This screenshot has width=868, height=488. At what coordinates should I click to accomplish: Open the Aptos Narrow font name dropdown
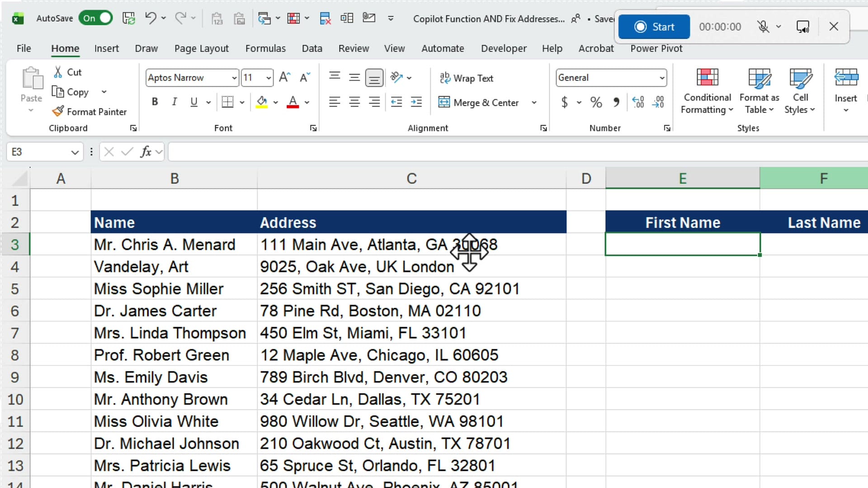coord(234,78)
